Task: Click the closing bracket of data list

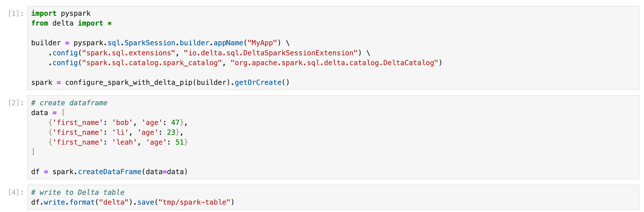Action: (x=33, y=152)
